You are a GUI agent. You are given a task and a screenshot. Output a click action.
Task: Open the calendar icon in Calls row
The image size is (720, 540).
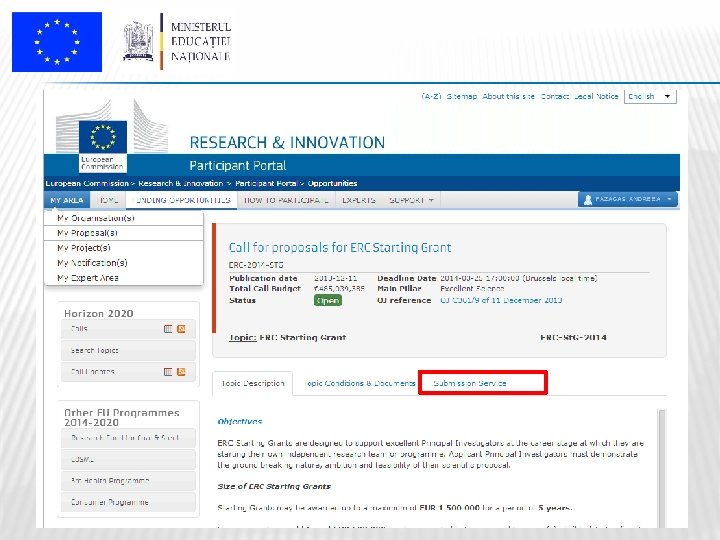[168, 329]
